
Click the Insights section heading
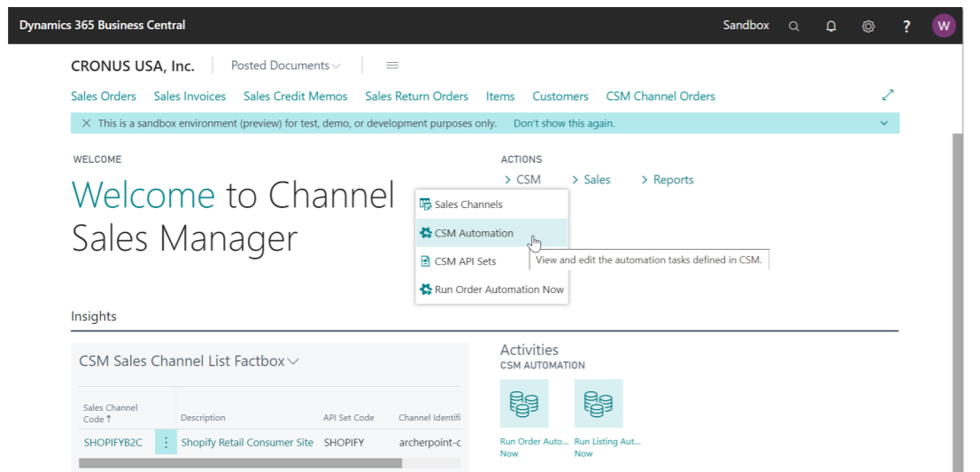(x=94, y=316)
